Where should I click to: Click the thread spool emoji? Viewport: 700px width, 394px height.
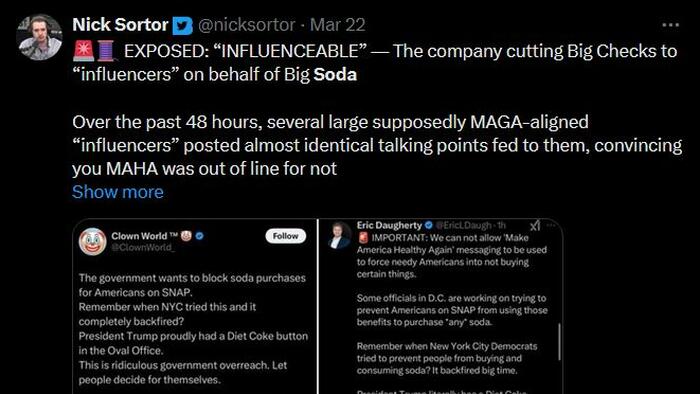[106, 50]
